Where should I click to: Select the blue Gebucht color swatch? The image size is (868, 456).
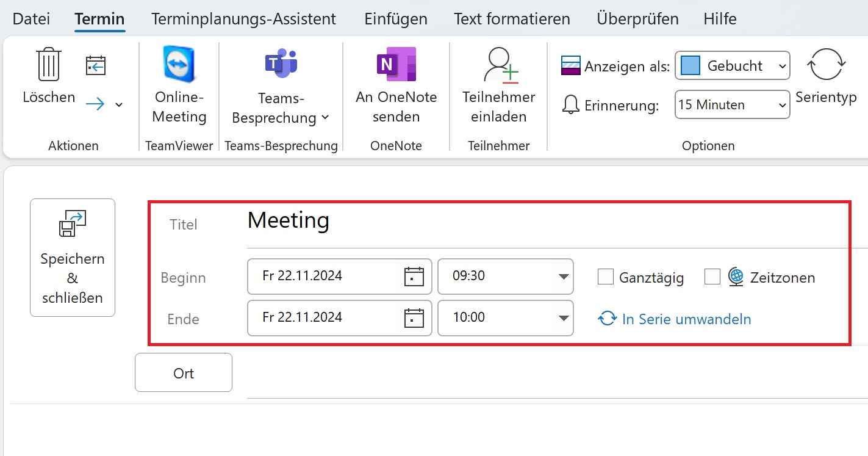point(691,65)
